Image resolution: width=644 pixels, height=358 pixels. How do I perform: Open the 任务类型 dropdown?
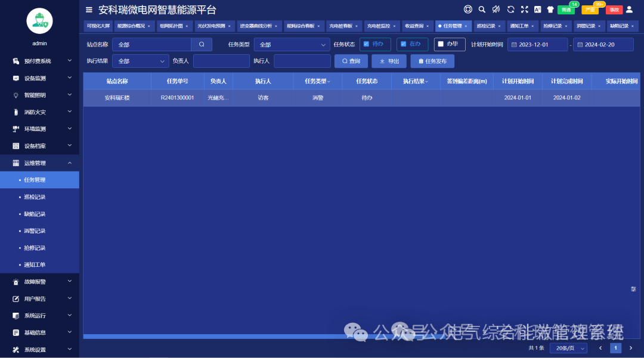click(x=292, y=44)
